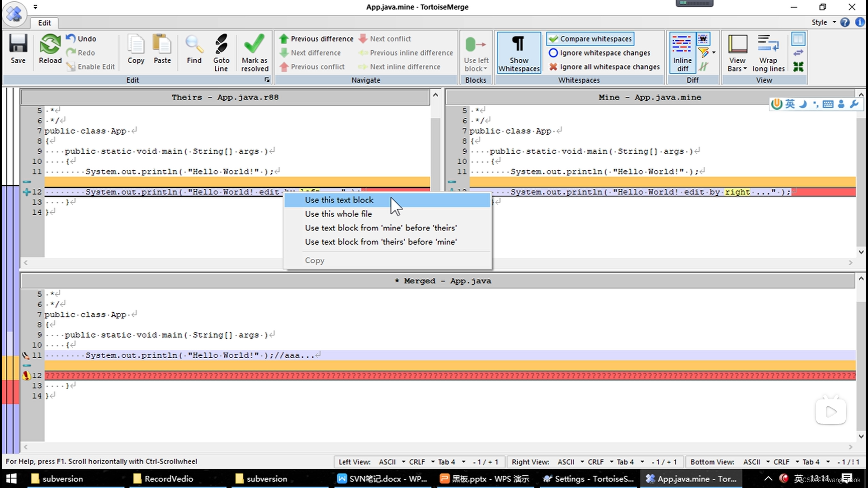Select the Next conflict navigation icon

(363, 38)
